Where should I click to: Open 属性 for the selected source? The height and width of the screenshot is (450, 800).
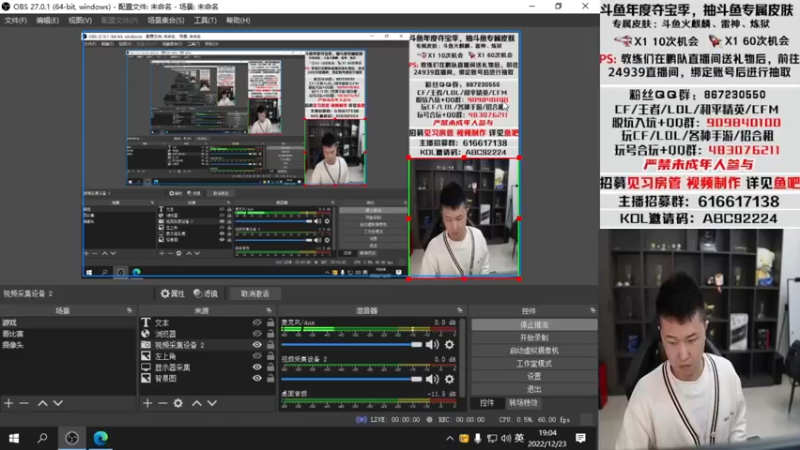point(172,294)
